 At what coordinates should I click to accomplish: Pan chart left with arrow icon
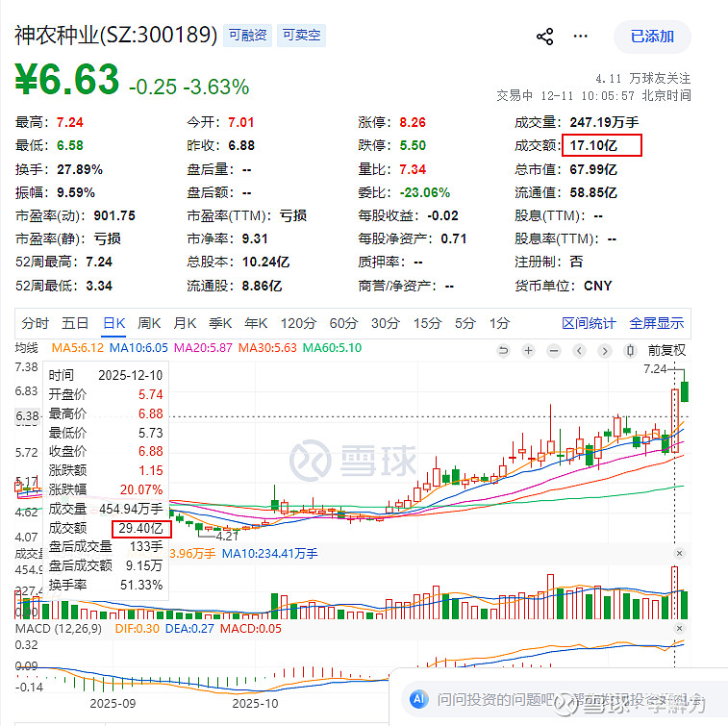[x=579, y=350]
